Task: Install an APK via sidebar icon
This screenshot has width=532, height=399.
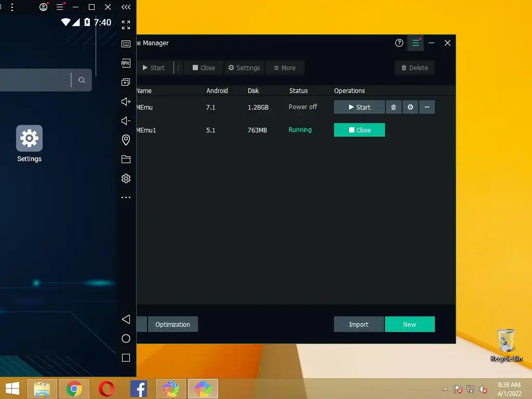Action: pos(126,63)
